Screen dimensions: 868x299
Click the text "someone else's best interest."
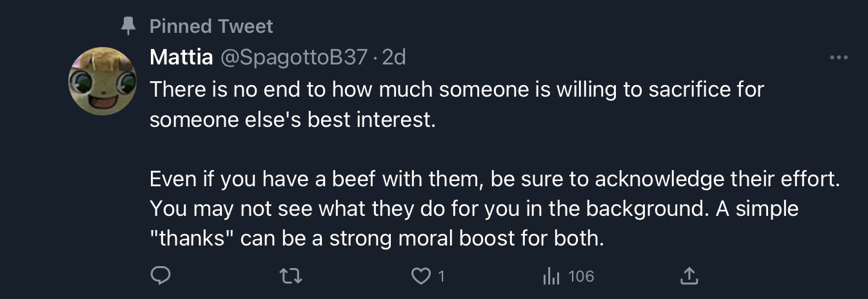tap(293, 120)
